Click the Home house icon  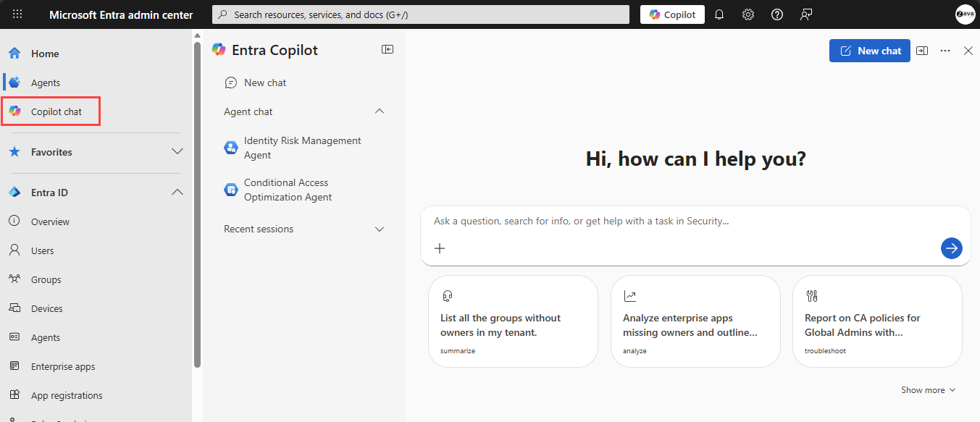[x=14, y=54]
